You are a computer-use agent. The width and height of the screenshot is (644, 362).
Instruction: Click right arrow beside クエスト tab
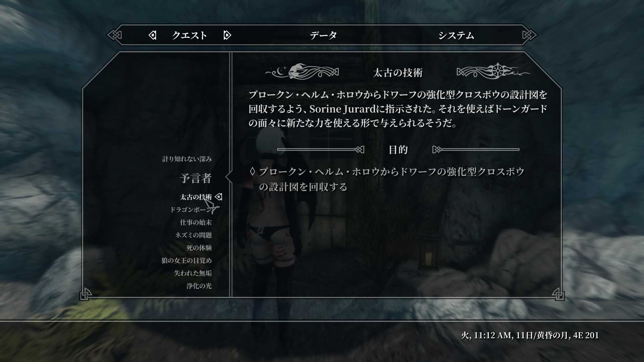tap(227, 35)
